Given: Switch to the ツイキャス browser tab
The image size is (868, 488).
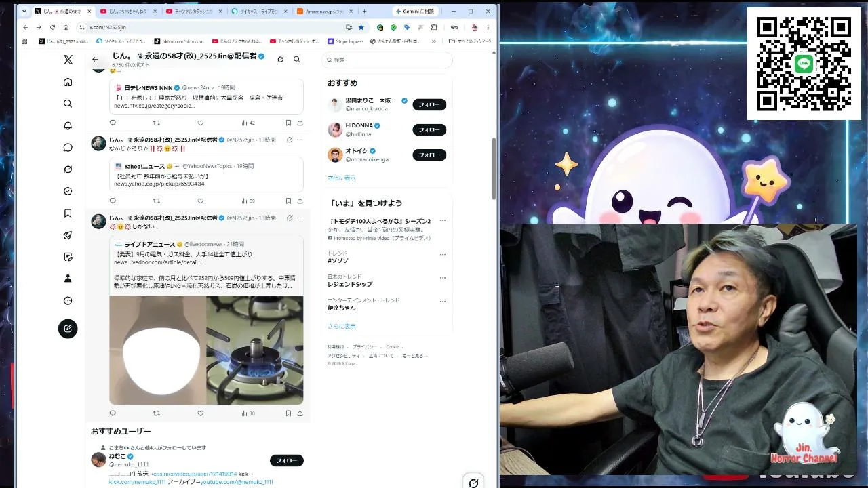Looking at the screenshot, I should click(259, 12).
